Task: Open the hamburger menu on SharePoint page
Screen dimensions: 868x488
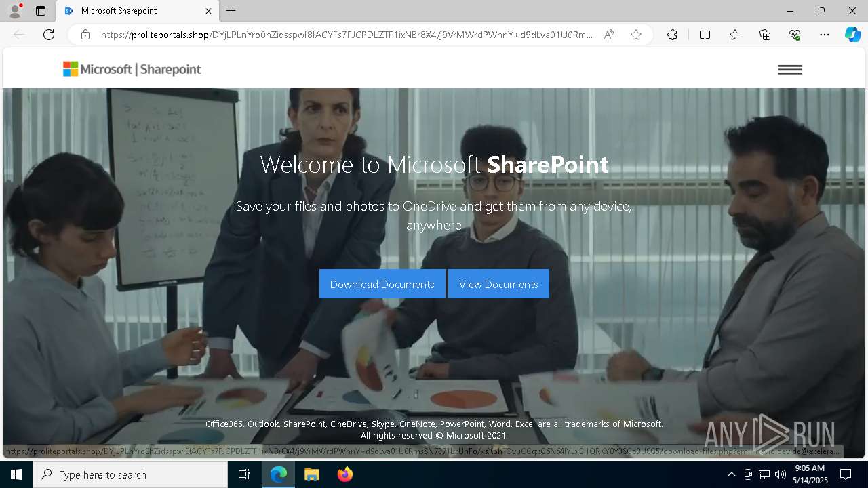Action: [790, 69]
